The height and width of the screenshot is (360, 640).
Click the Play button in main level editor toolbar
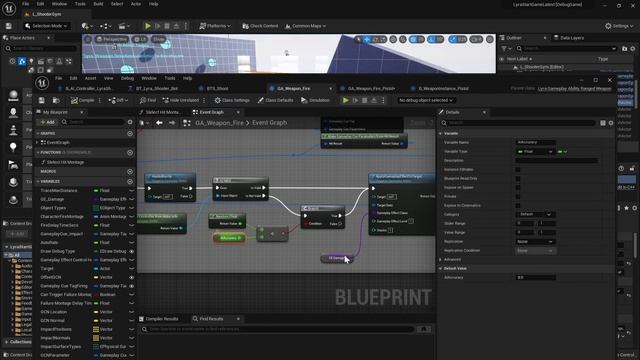point(148,26)
